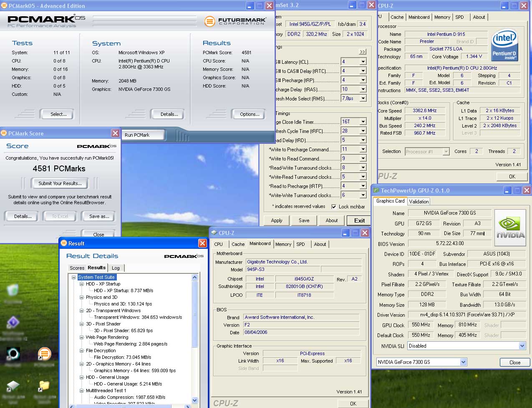
Task: Click the Run PCMark button
Action: tap(143, 135)
